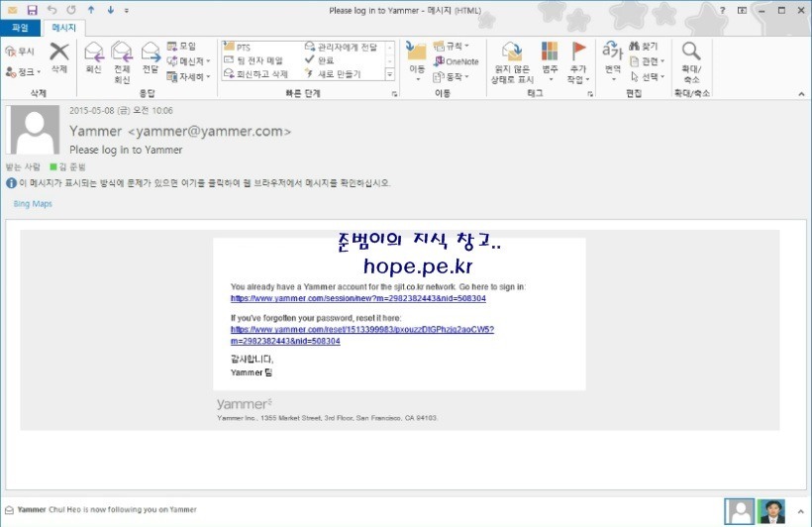Send the message to OneNote
812x527 pixels.
tap(457, 61)
